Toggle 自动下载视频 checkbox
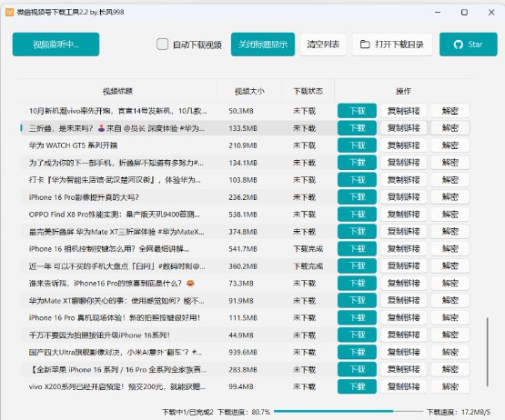The width and height of the screenshot is (505, 420). [x=162, y=45]
